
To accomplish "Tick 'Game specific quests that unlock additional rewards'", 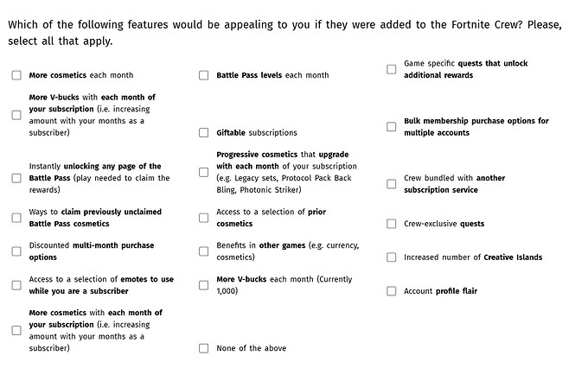I will pyautogui.click(x=391, y=69).
